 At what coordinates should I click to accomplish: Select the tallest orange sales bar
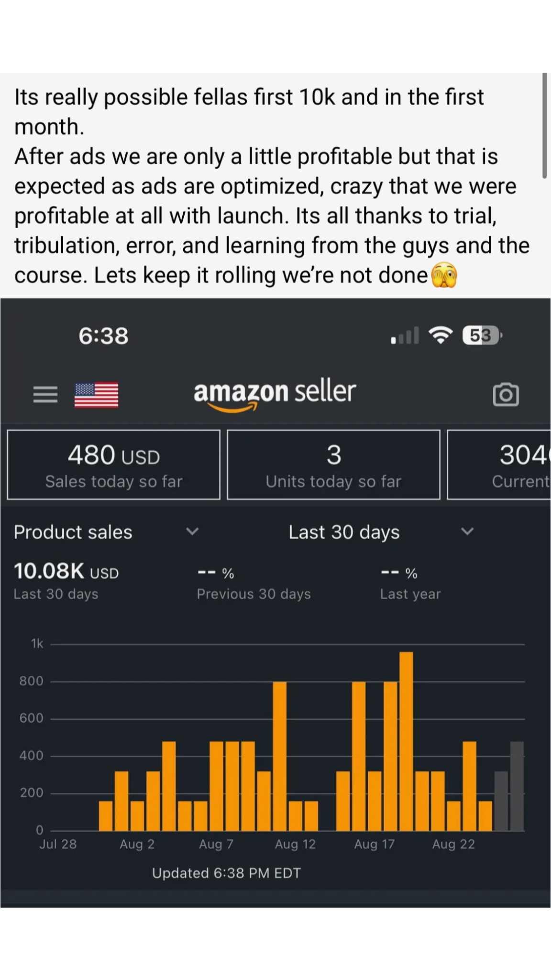[x=406, y=741]
